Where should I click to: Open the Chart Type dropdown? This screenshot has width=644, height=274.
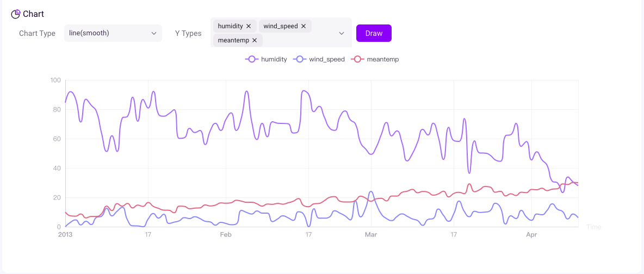(153, 33)
